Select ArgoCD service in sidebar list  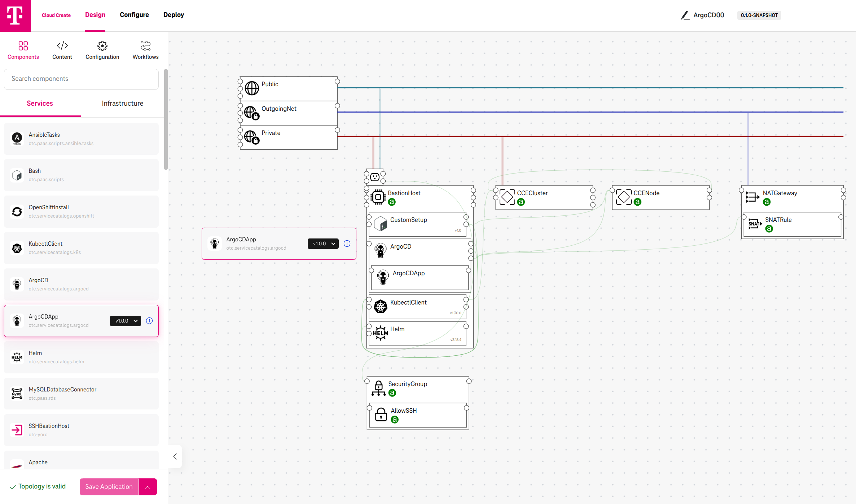pos(81,284)
